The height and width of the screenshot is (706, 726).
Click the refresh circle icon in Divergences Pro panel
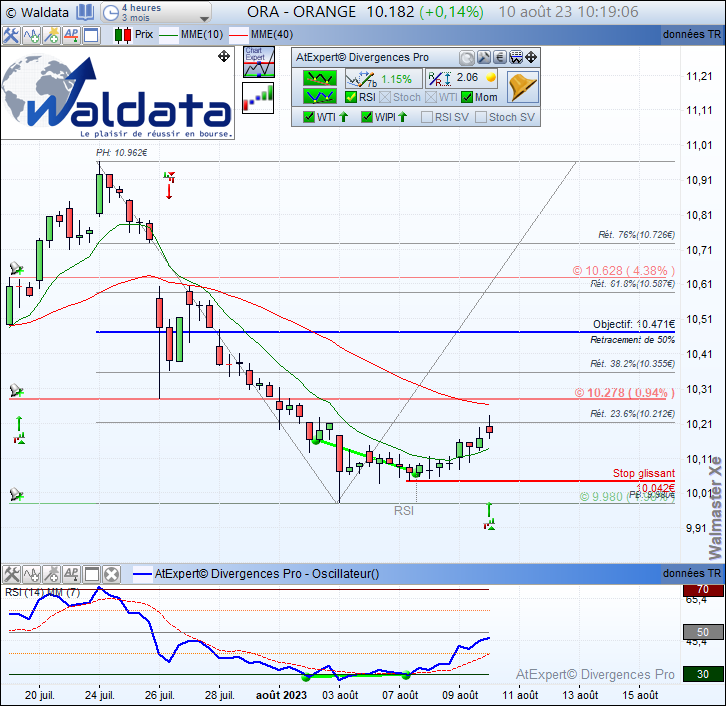coord(467,57)
